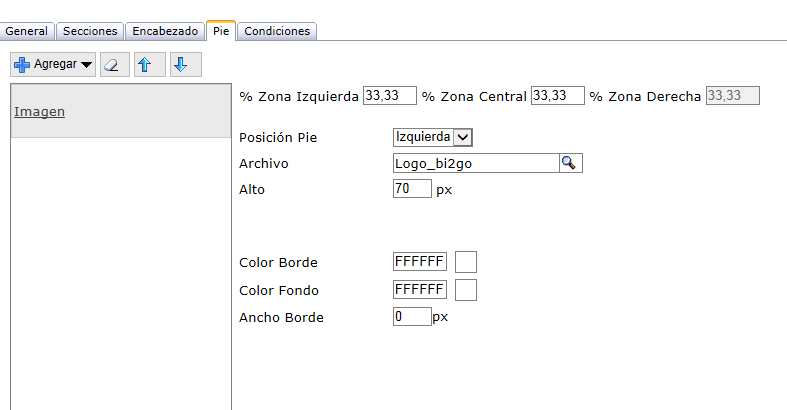Open the Secciones tab
Viewport: 787px width, 410px height.
point(90,31)
